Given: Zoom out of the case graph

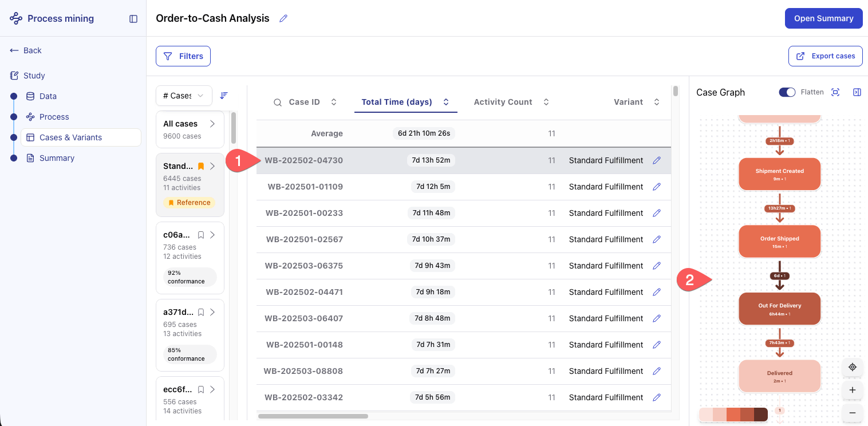Looking at the screenshot, I should click(853, 413).
